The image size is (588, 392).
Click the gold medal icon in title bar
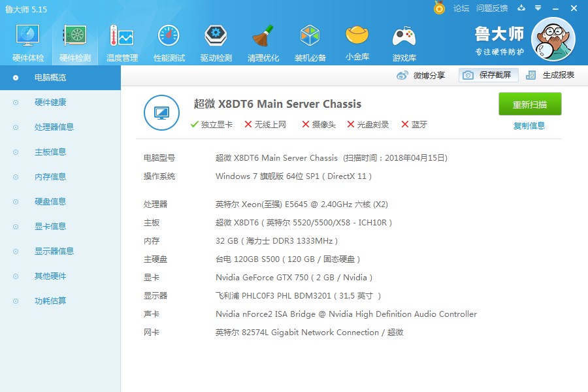[440, 8]
